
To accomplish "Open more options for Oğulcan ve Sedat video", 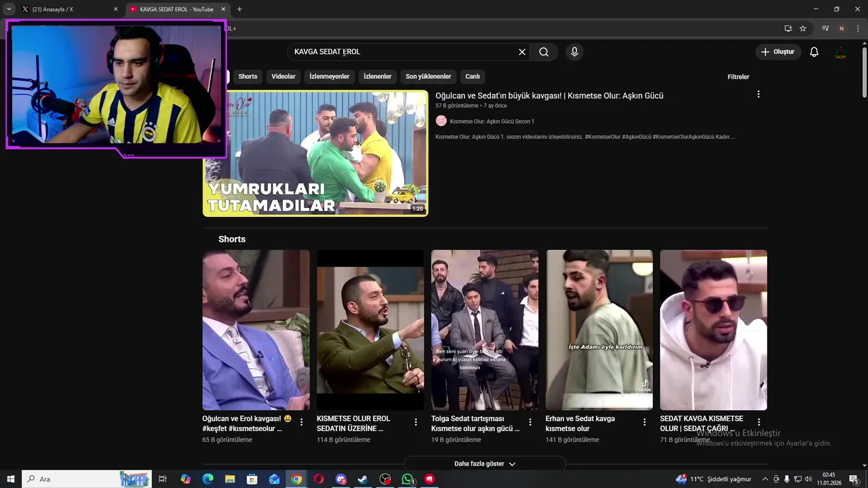I will point(758,94).
